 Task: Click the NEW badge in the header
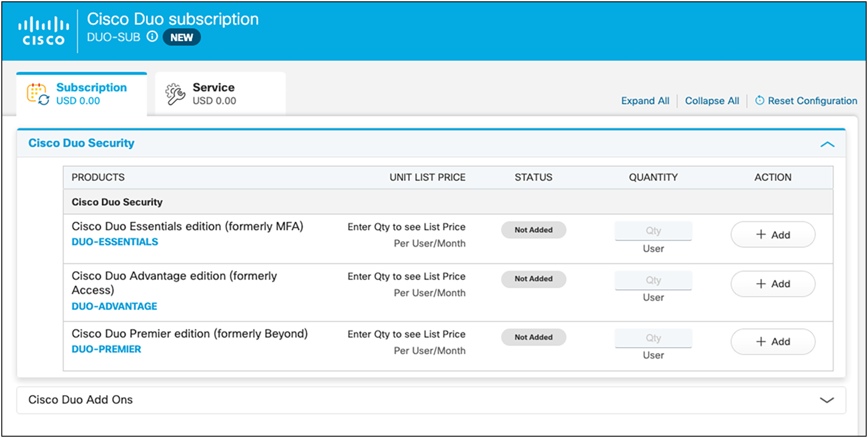coord(182,37)
